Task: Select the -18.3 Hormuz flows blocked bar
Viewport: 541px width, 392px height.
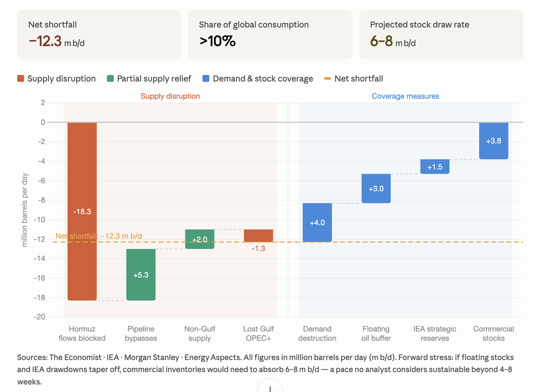Action: point(82,211)
